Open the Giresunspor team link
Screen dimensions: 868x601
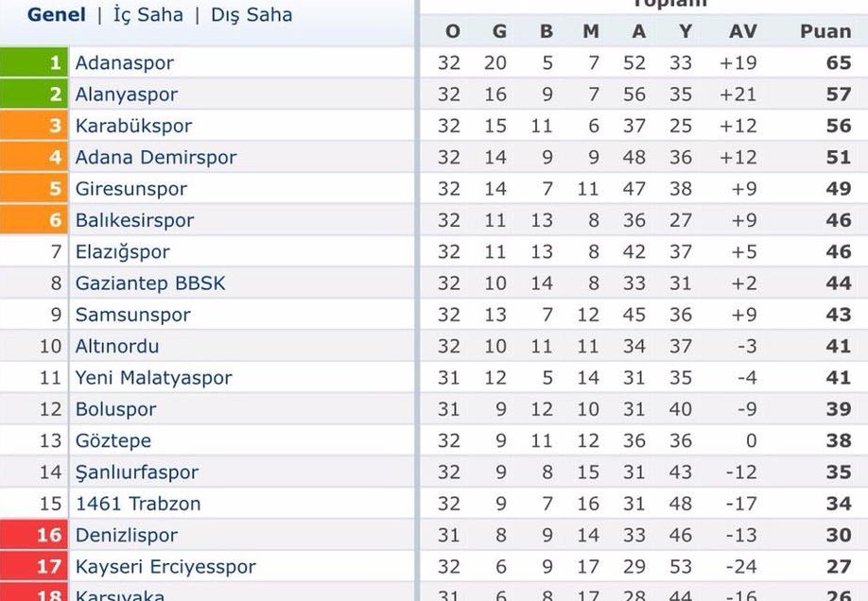tap(131, 189)
